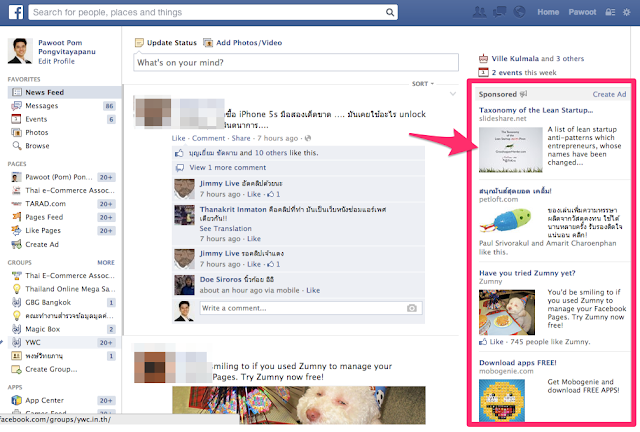Click Mobogenie ad image thumbnail
640x432 pixels.
[502, 400]
